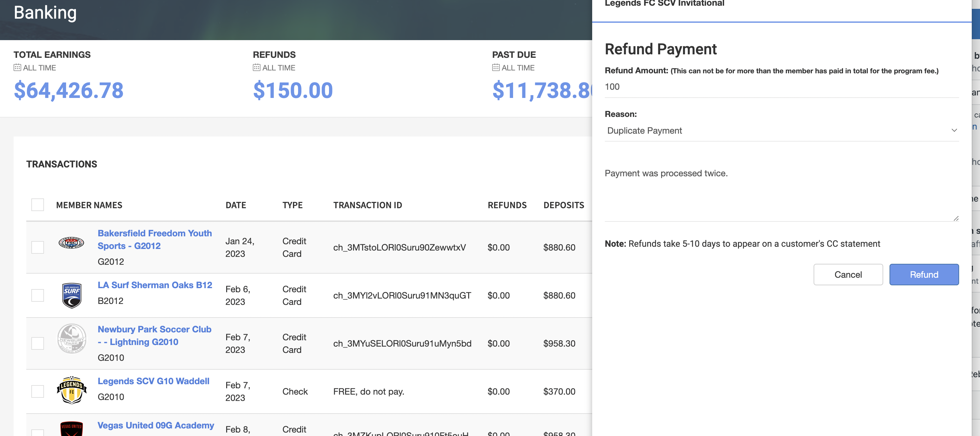Click the Newbury Park Soccer Club logo

71,338
